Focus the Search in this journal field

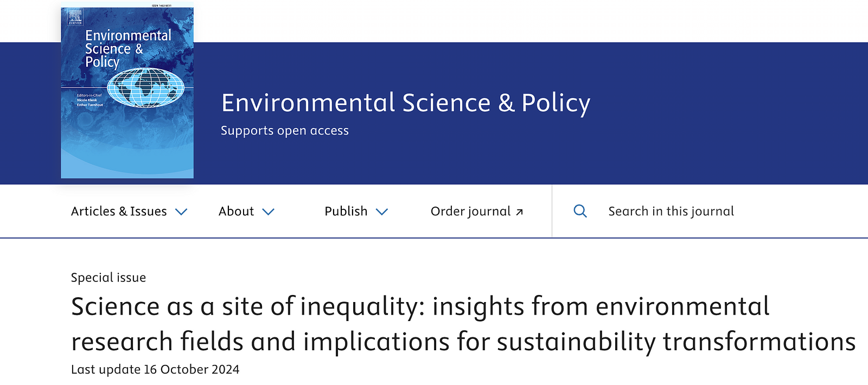click(x=671, y=211)
